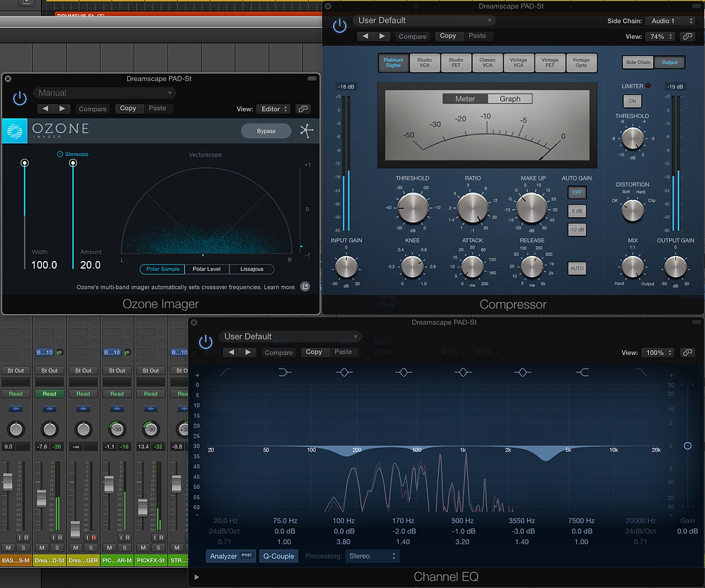Click Bypass in Ozone Imager
705x588 pixels.
click(266, 131)
